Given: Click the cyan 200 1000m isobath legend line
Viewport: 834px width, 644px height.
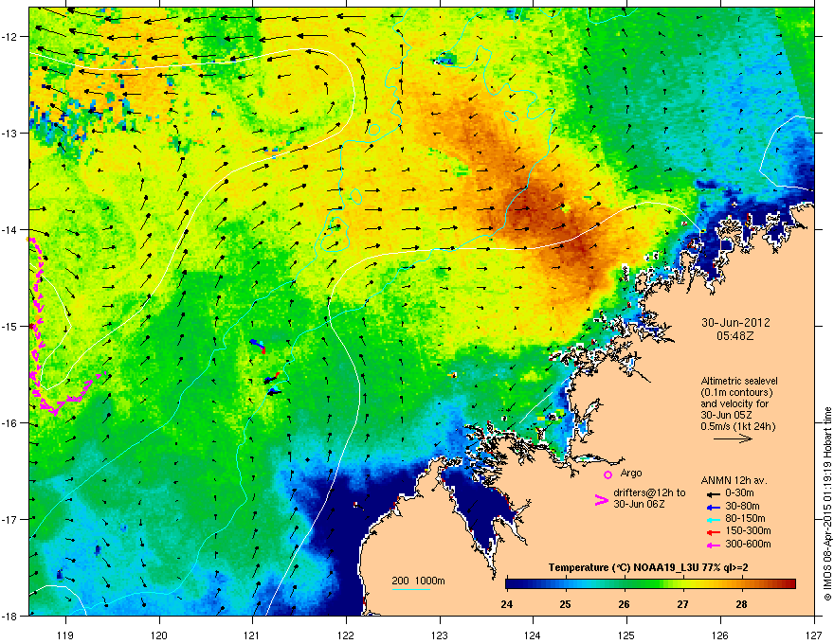Looking at the screenshot, I should tap(410, 589).
